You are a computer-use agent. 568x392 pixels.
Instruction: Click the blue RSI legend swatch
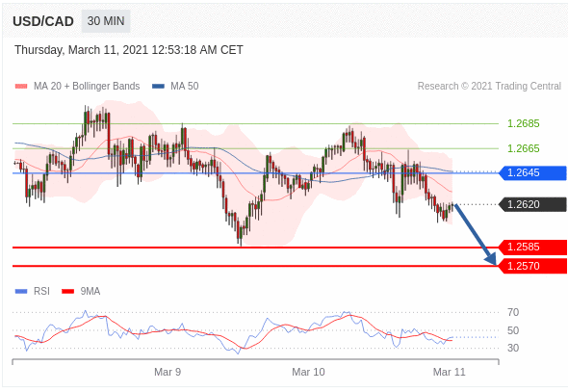21,291
